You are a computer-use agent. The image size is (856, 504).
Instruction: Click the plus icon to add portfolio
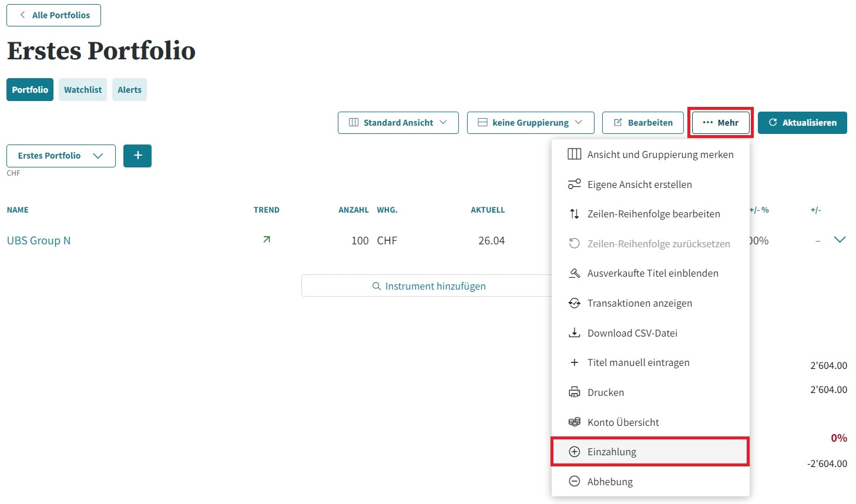point(137,156)
